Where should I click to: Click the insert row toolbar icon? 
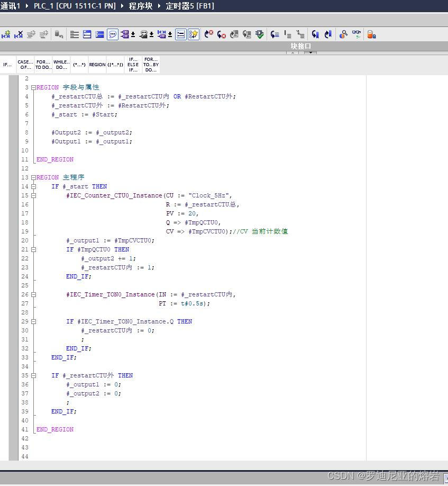click(x=6, y=34)
